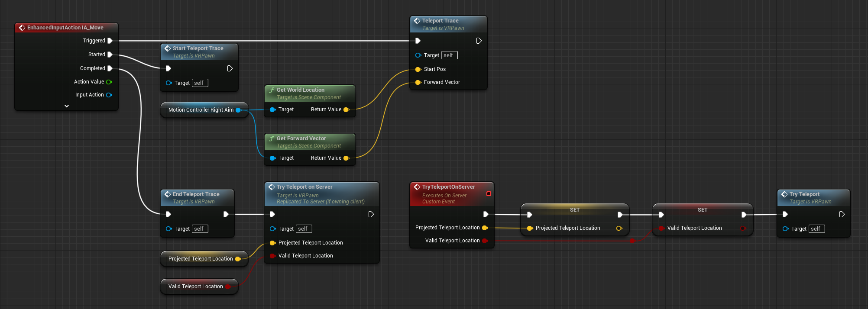The image size is (868, 309).
Task: Expand the EnhancedInputAction IA_Move node chevron
Action: (67, 106)
